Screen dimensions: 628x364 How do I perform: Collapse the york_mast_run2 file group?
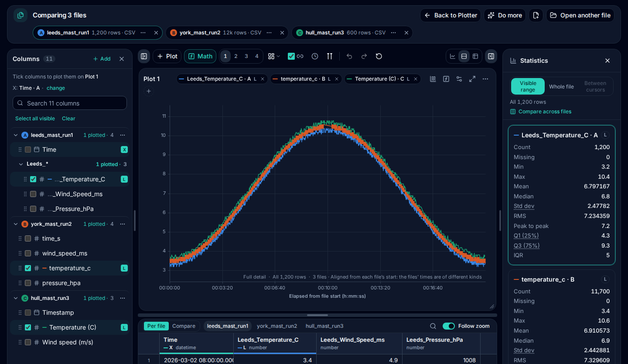click(x=16, y=224)
